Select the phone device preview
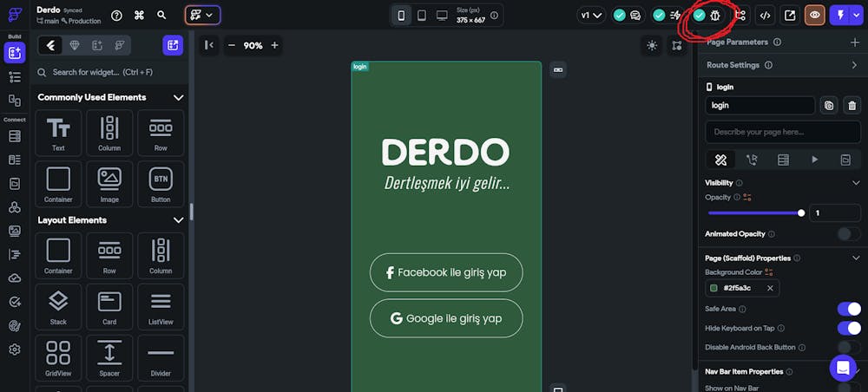The height and width of the screenshot is (392, 868). click(401, 16)
